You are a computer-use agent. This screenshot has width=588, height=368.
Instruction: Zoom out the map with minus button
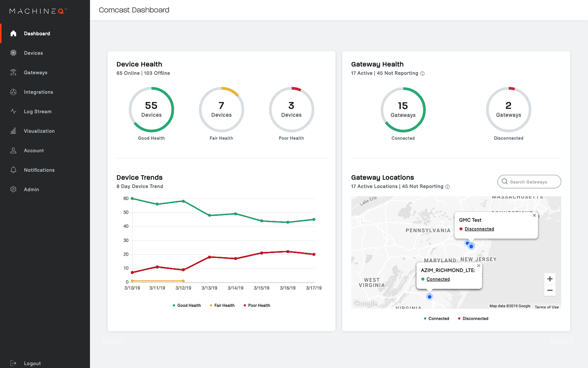click(x=550, y=291)
